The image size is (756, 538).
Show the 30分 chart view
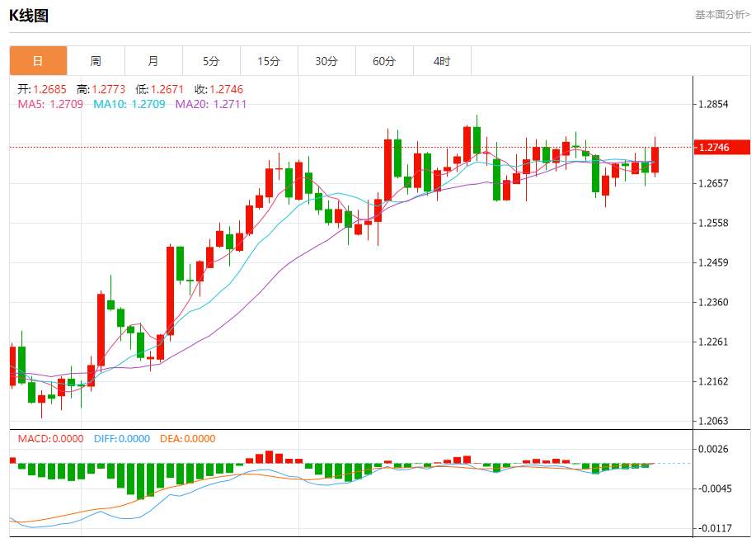tap(326, 61)
